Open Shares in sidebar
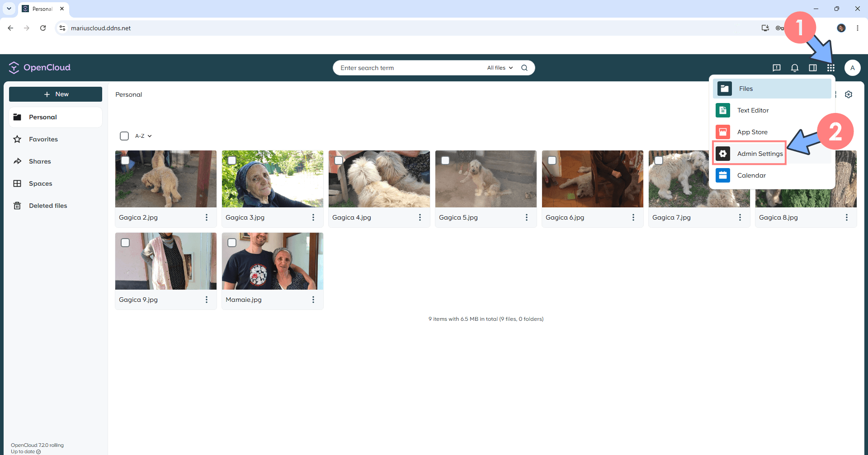 click(56, 161)
